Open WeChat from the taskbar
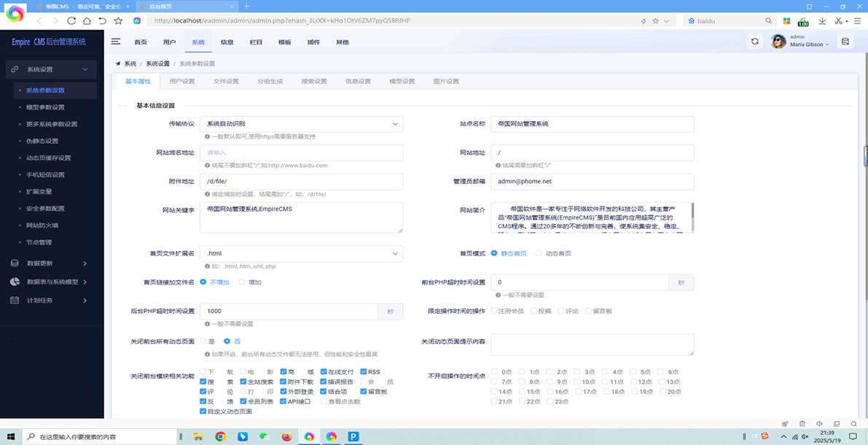The image size is (868, 445). pyautogui.click(x=265, y=436)
